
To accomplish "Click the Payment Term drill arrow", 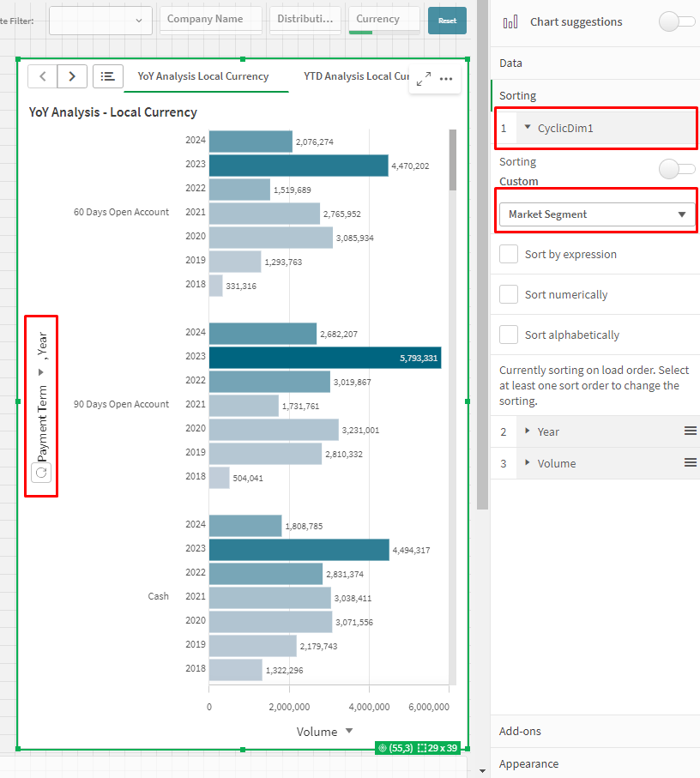I will 41,372.
